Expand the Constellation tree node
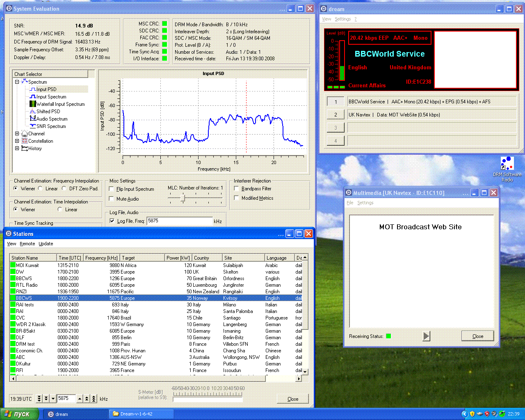525x420 pixels. click(17, 141)
